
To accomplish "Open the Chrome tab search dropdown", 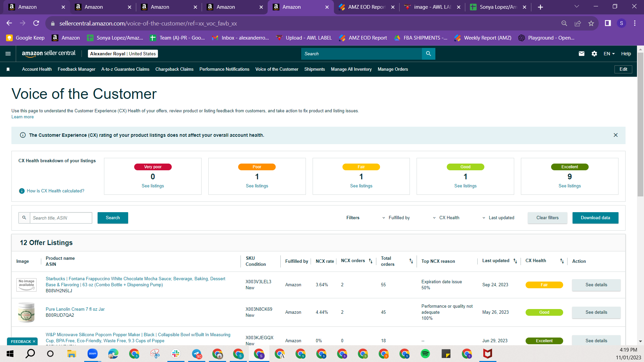I will [x=577, y=7].
